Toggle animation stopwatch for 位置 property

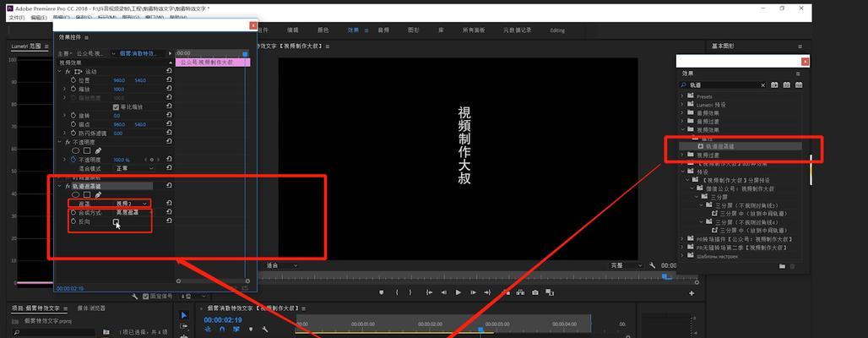[73, 80]
